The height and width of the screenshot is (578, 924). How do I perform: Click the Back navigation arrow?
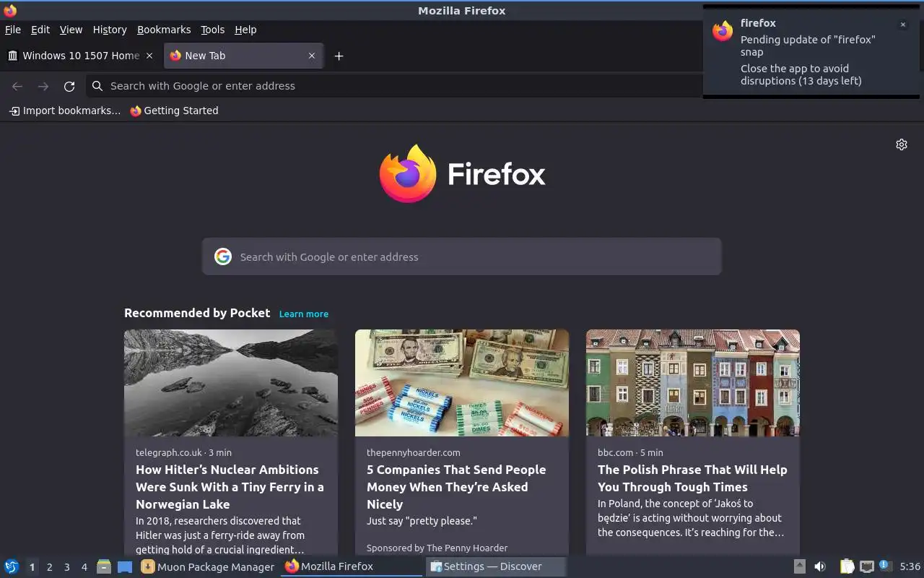[17, 86]
